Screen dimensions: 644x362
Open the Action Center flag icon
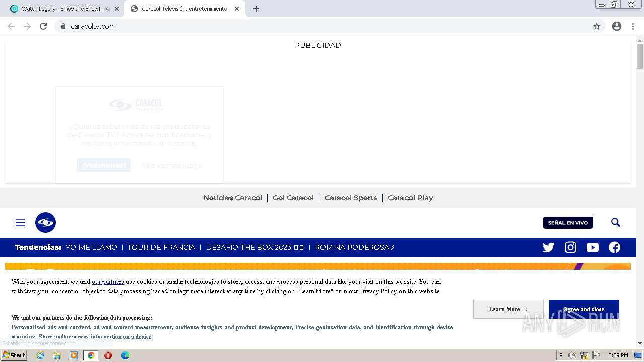[596, 355]
